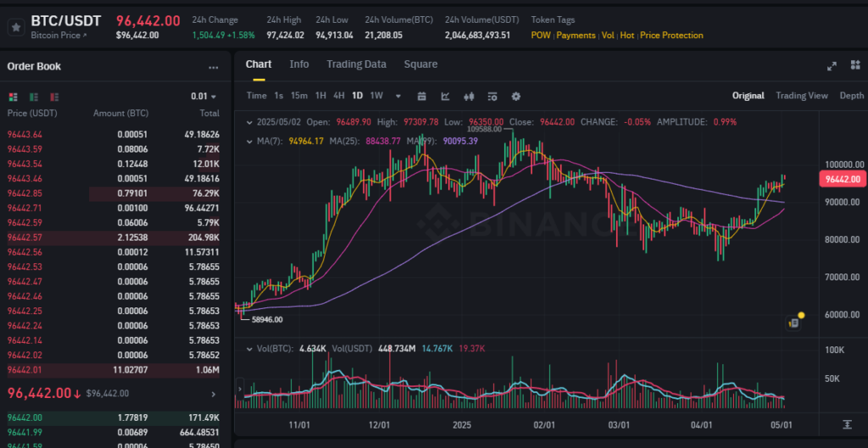
Task: Select the 1D chart interval
Action: point(358,96)
